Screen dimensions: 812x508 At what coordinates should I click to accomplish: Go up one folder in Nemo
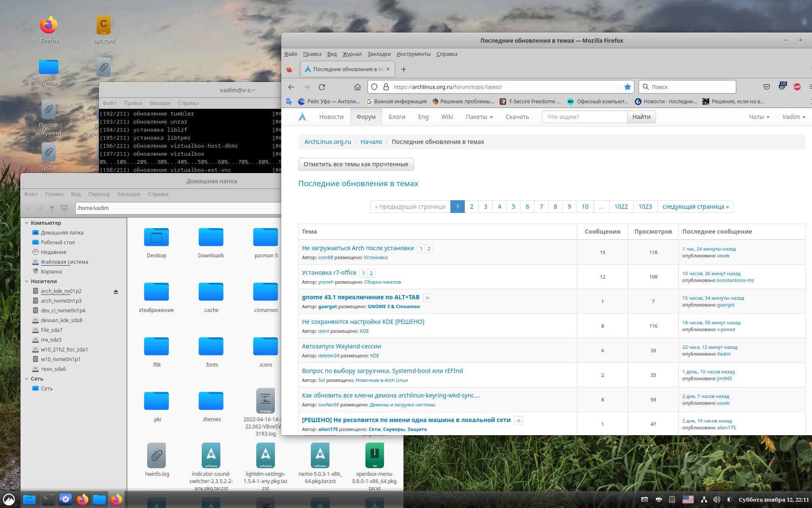[x=52, y=208]
